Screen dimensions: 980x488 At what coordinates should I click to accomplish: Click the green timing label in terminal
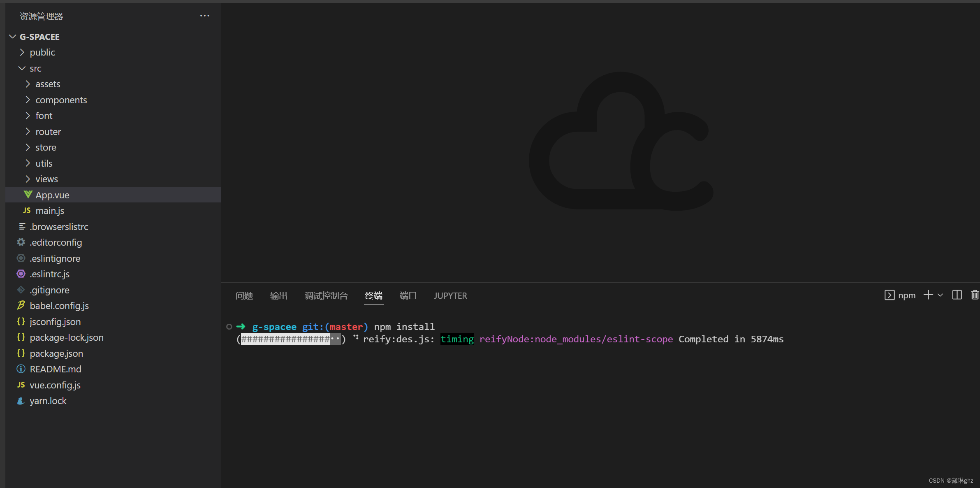coord(457,339)
